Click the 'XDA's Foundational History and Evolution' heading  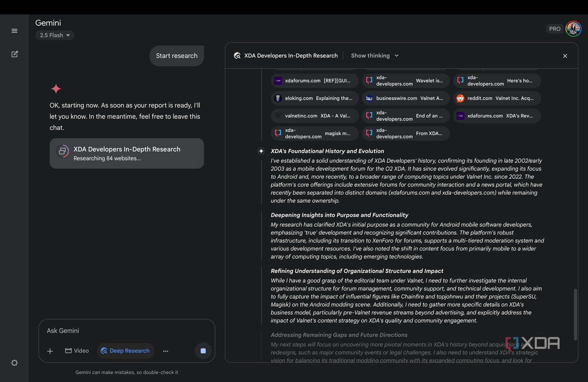[x=328, y=151]
